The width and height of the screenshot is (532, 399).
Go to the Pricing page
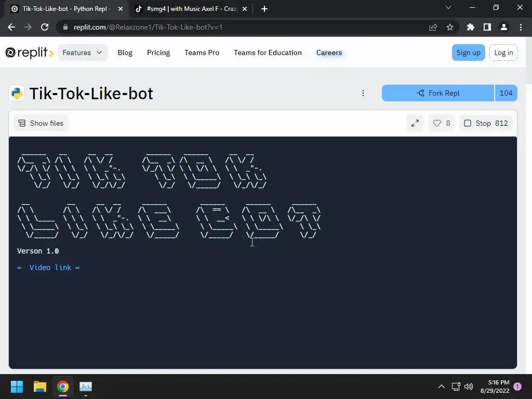pos(158,52)
